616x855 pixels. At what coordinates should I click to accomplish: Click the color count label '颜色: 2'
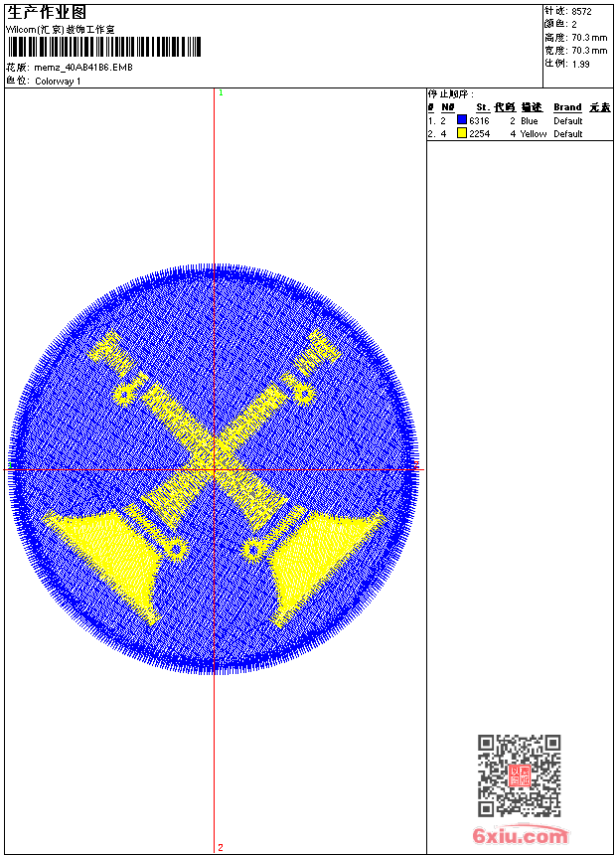(559, 24)
